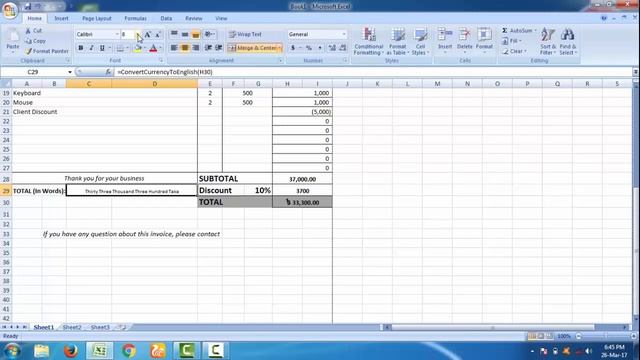Increase decimal places
The height and width of the screenshot is (360, 640).
coord(332,48)
